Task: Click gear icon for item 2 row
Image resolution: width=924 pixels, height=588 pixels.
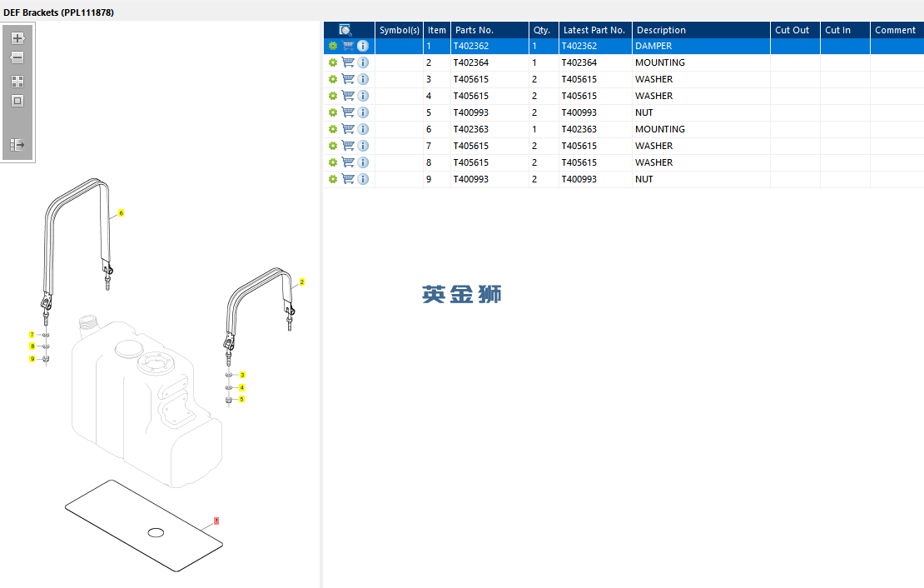Action: tap(333, 62)
